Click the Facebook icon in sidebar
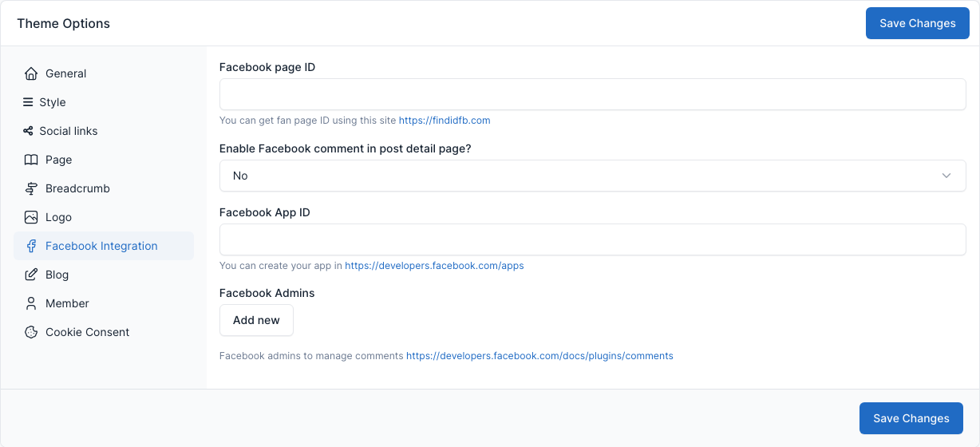The image size is (980, 447). tap(31, 246)
